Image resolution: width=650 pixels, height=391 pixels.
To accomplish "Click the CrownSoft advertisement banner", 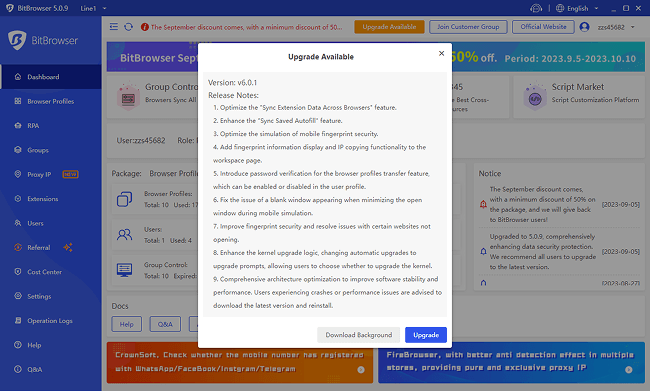I will pyautogui.click(x=240, y=362).
